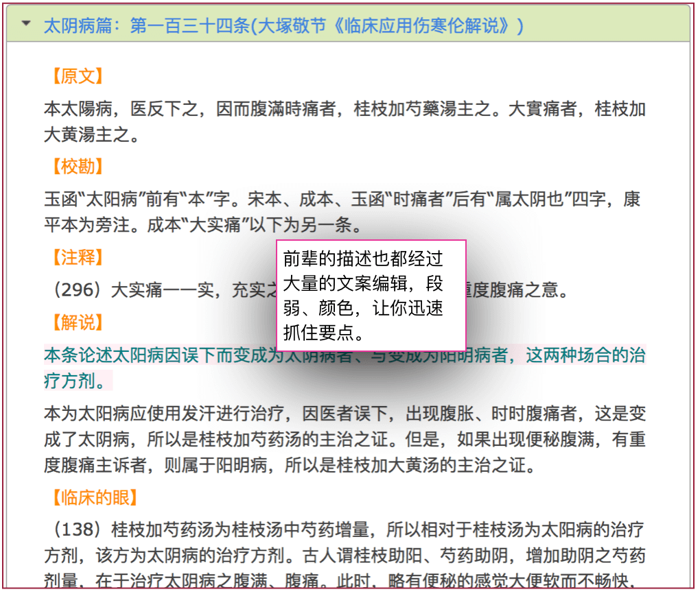Viewport: 700px width, 594px height.
Task: Click the empty right end of the green header bar
Action: tap(618, 25)
